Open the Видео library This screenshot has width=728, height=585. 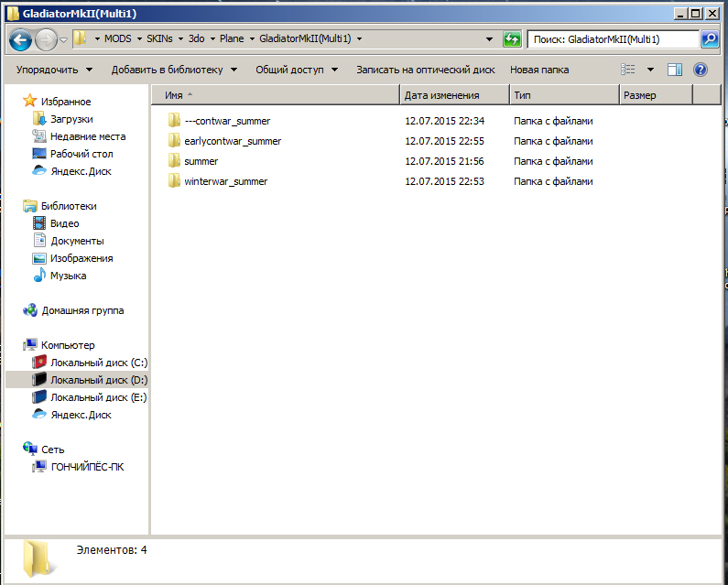(64, 223)
